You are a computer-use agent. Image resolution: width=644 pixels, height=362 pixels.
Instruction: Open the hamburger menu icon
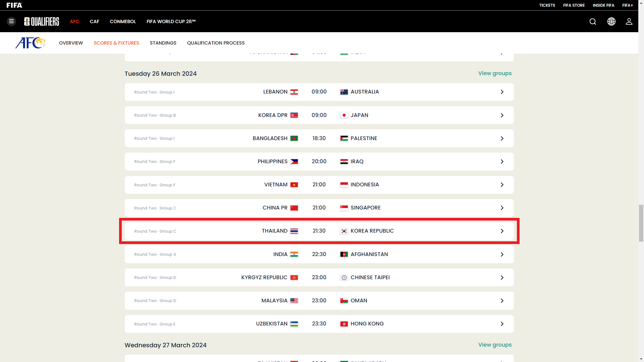pyautogui.click(x=11, y=21)
